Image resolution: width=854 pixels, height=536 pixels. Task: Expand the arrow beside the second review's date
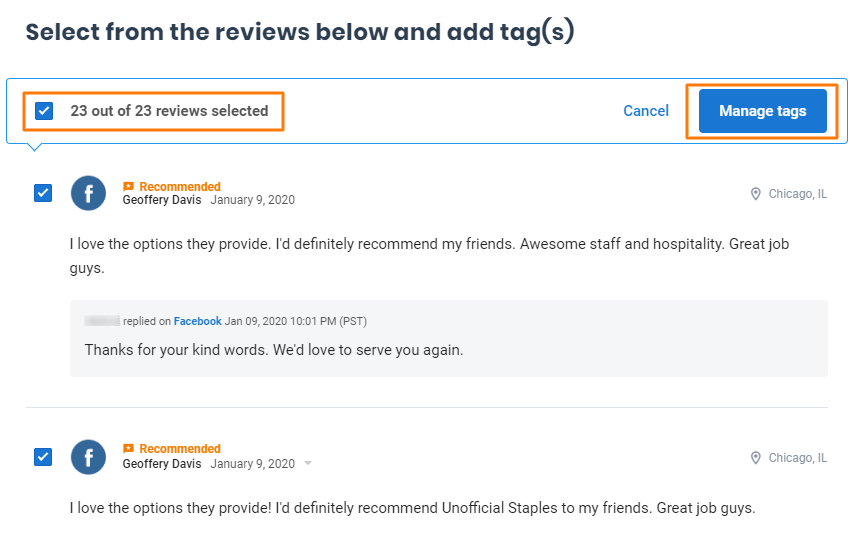coord(308,464)
